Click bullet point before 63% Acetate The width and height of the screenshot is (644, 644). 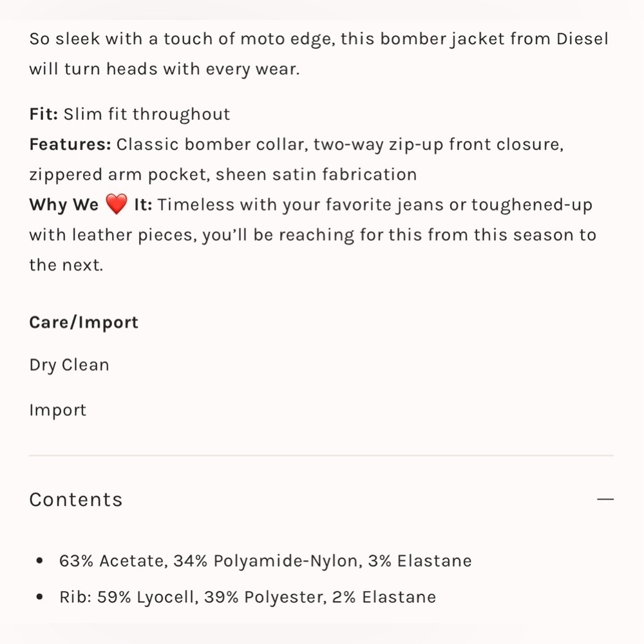point(39,561)
